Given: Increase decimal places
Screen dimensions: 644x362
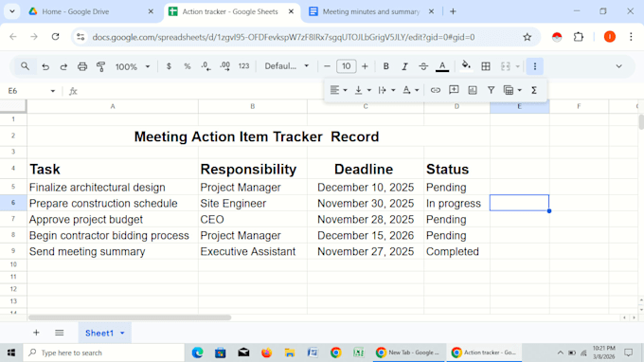Looking at the screenshot, I should click(225, 66).
